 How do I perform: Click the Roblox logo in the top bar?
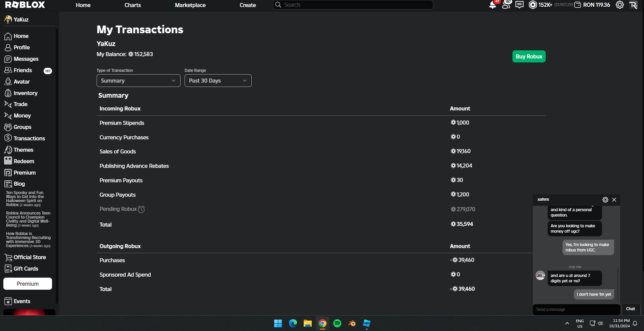pos(25,5)
